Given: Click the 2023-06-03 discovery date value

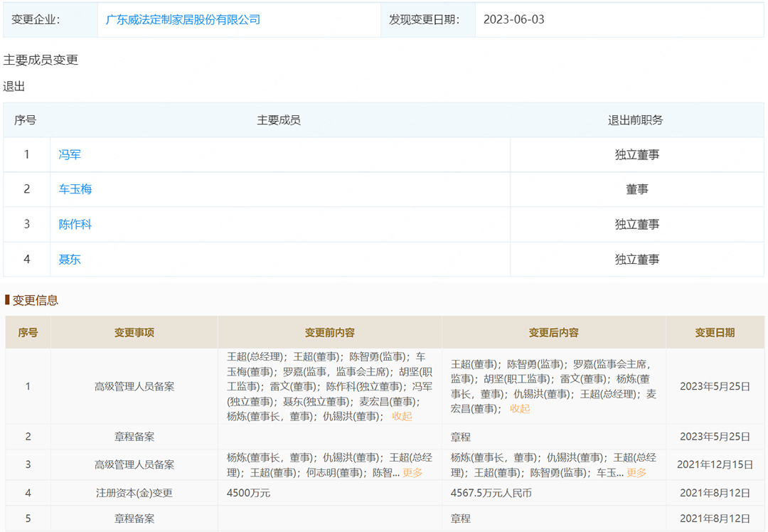Looking at the screenshot, I should pyautogui.click(x=514, y=20).
